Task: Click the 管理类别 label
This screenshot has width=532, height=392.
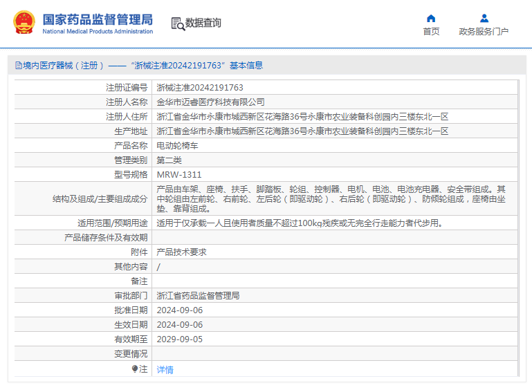Action: [131, 160]
